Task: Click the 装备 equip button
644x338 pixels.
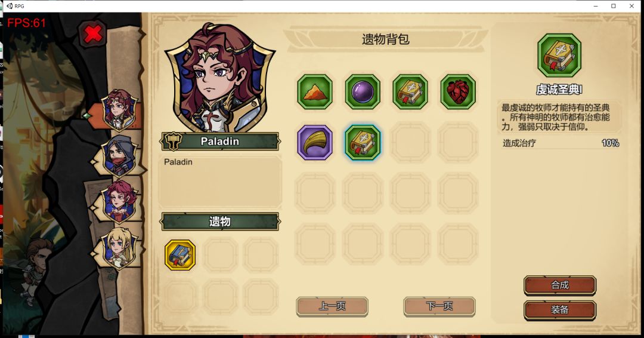Action: tap(560, 310)
